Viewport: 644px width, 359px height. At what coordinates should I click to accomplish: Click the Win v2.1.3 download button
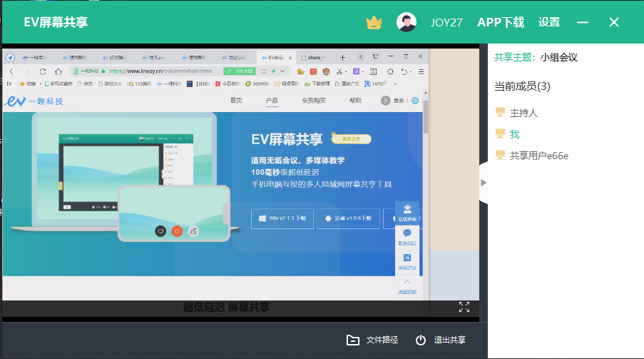pyautogui.click(x=282, y=218)
